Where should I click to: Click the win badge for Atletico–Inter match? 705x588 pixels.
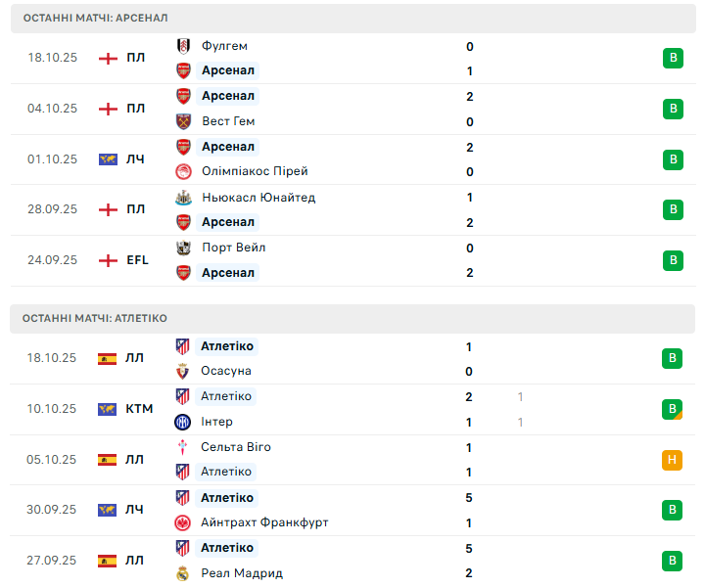[673, 409]
